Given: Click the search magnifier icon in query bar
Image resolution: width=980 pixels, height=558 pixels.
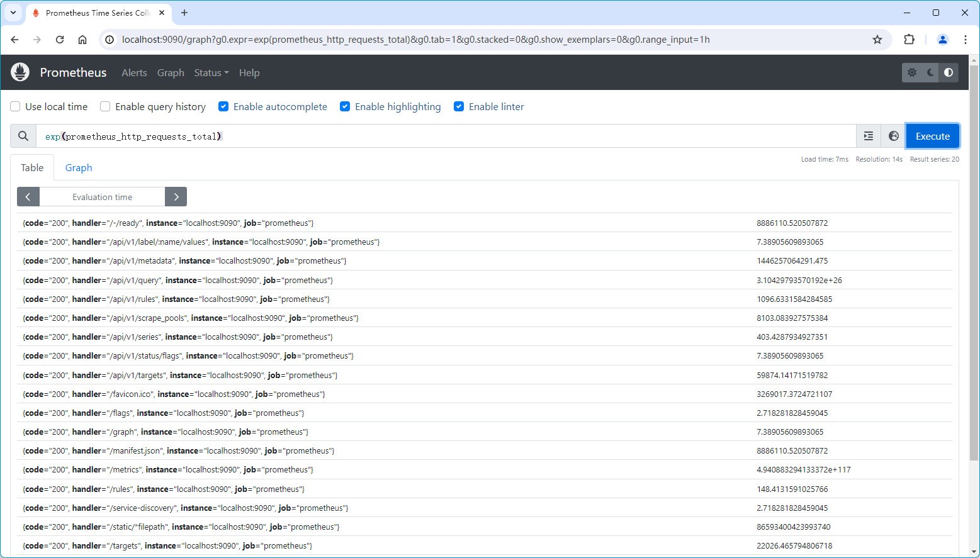Looking at the screenshot, I should 23,136.
